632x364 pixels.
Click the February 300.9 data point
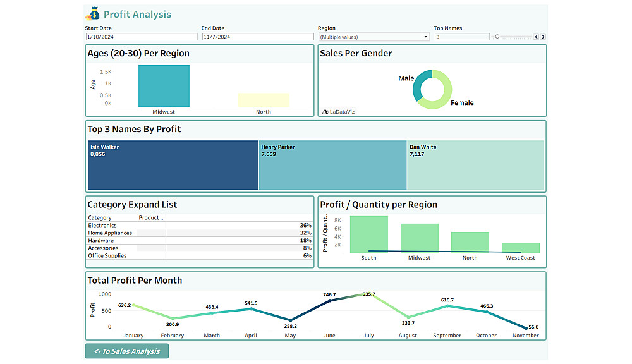click(173, 318)
